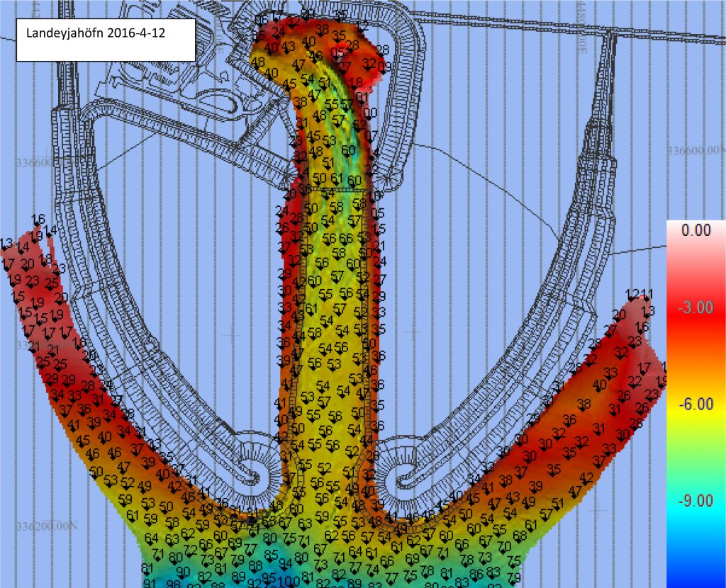This screenshot has width=726, height=588.
Task: Click the 13 sounding at far left edge
Action: [6, 244]
